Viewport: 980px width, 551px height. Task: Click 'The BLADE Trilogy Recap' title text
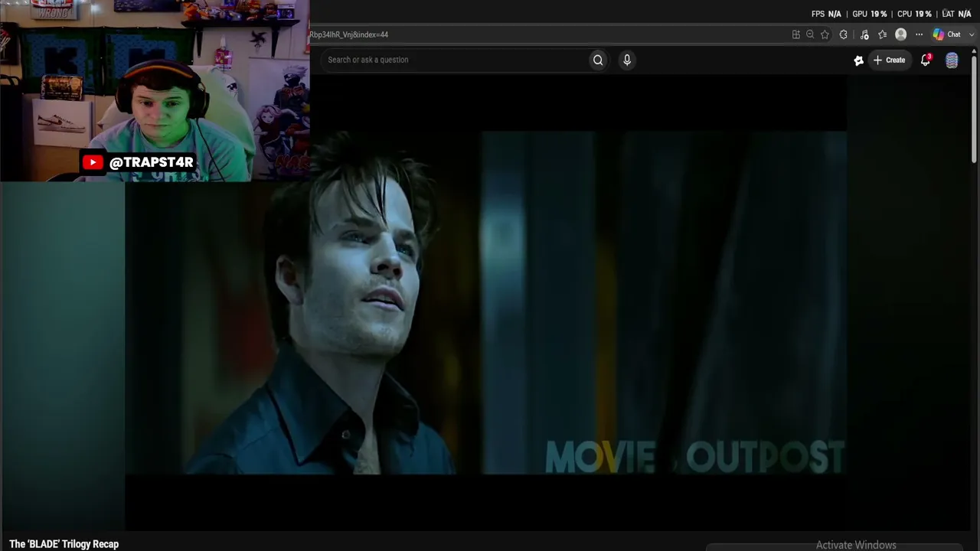[64, 544]
